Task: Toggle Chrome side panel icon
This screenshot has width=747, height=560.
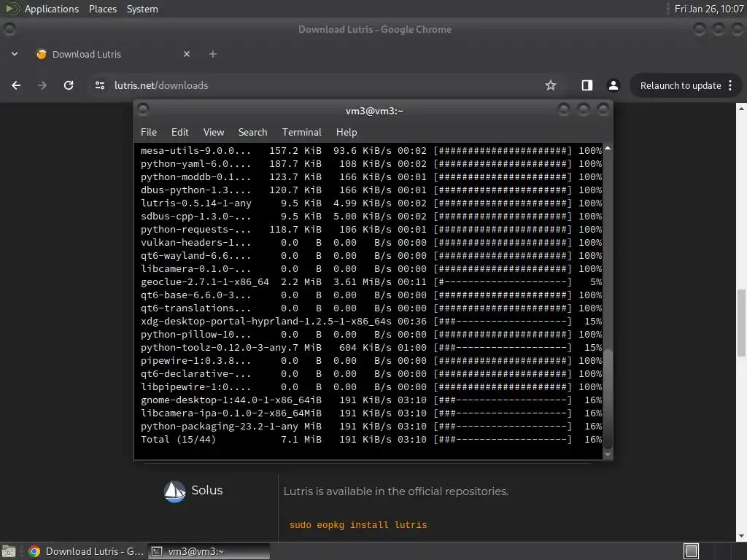Action: (587, 85)
